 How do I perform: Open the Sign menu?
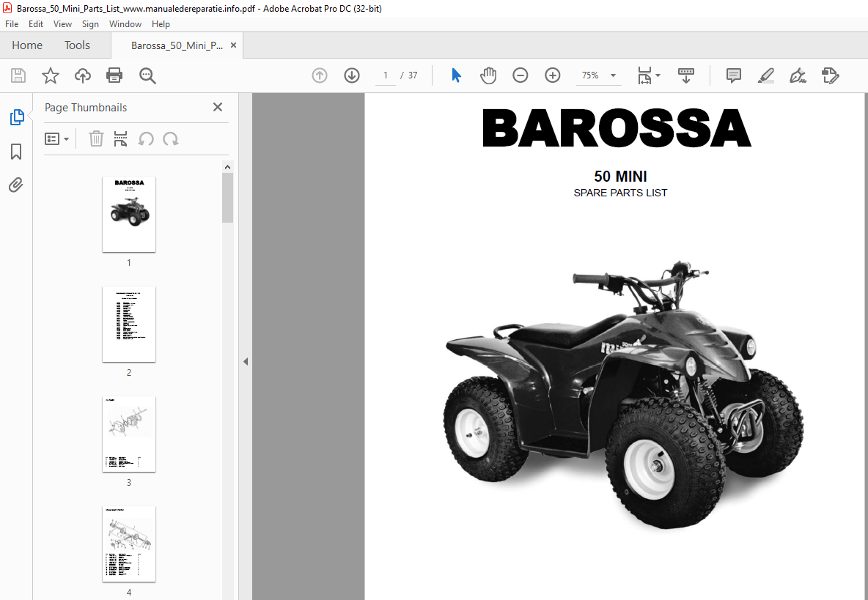pyautogui.click(x=90, y=23)
